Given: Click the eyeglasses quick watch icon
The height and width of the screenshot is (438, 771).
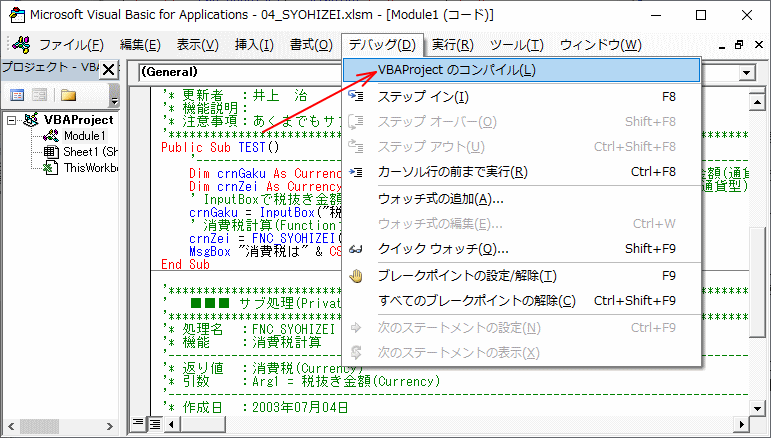Looking at the screenshot, I should pyautogui.click(x=356, y=249).
